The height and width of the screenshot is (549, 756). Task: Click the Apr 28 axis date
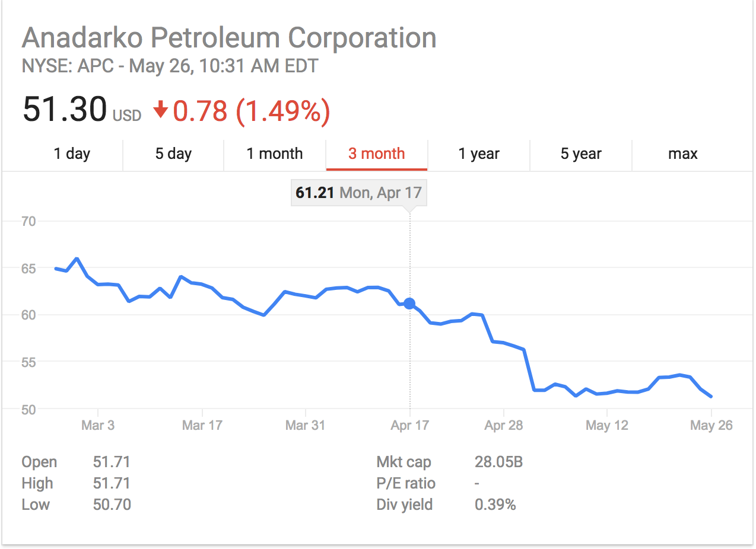pos(504,425)
